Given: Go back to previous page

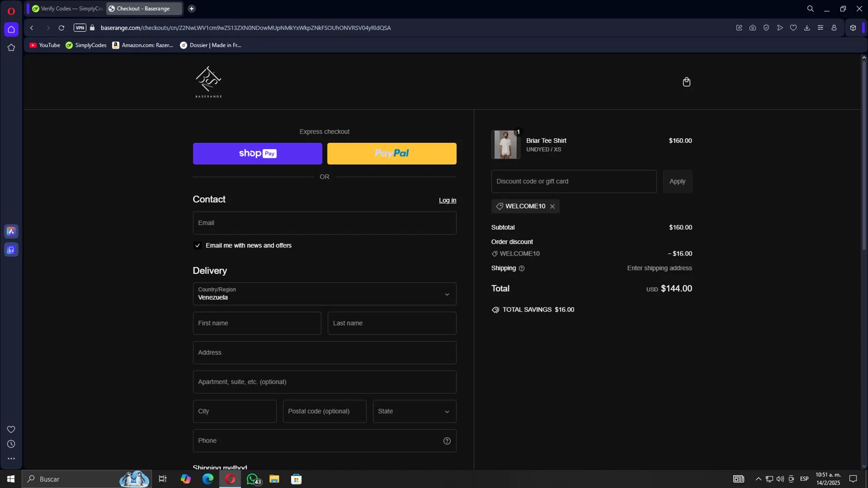Looking at the screenshot, I should (32, 28).
